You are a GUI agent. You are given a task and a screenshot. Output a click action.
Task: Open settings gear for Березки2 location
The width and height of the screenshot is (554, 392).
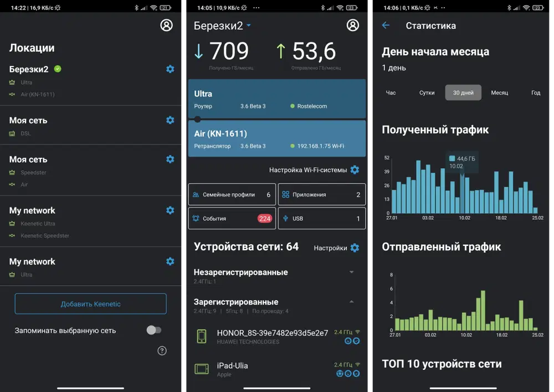click(170, 69)
